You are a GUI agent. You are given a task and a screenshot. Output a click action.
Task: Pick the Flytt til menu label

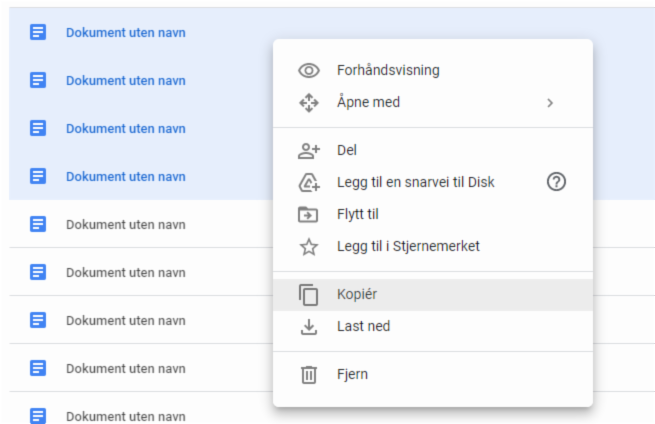pyautogui.click(x=358, y=214)
